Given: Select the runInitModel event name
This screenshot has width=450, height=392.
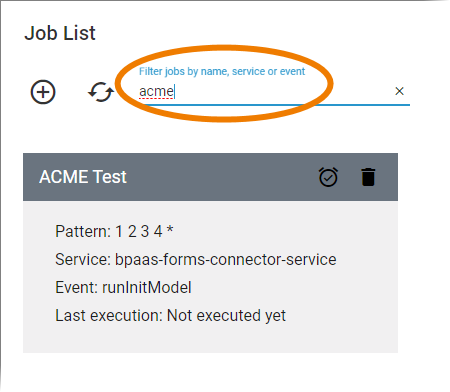Looking at the screenshot, I should tap(147, 287).
